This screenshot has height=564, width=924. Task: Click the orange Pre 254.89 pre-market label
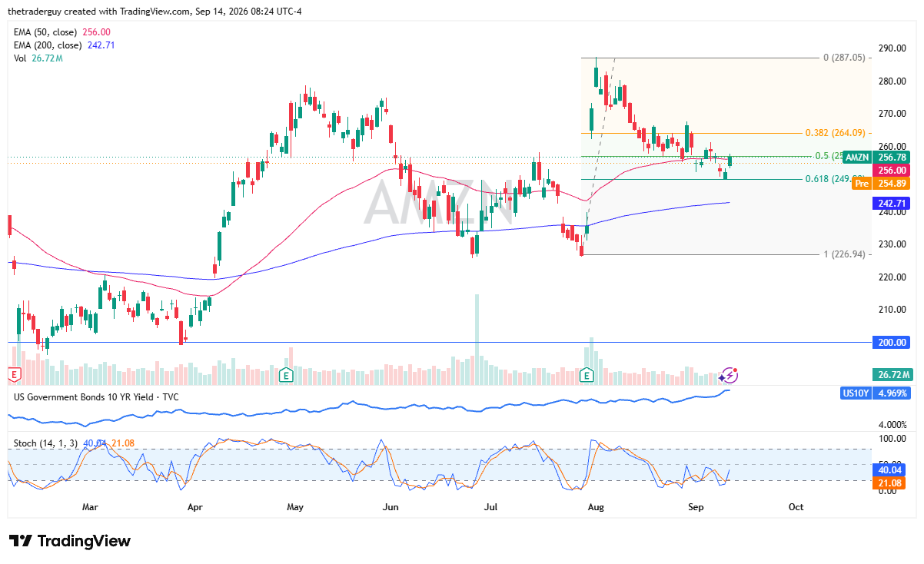882,184
